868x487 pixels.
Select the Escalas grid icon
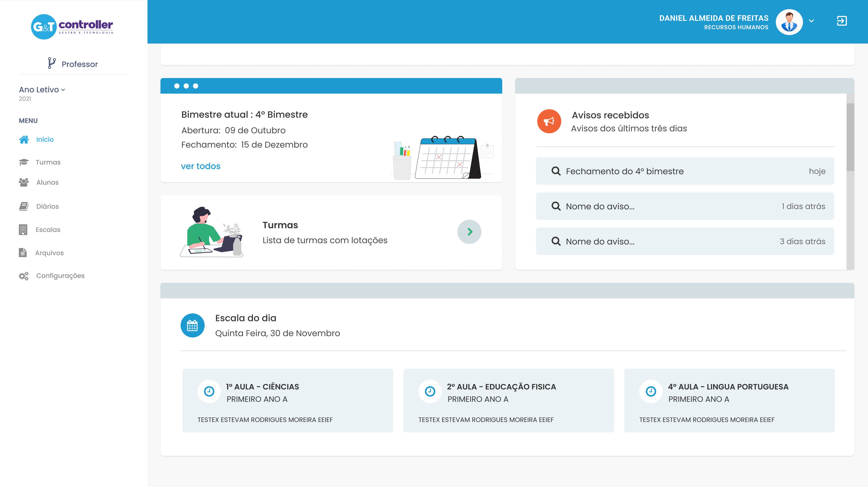[x=23, y=229]
